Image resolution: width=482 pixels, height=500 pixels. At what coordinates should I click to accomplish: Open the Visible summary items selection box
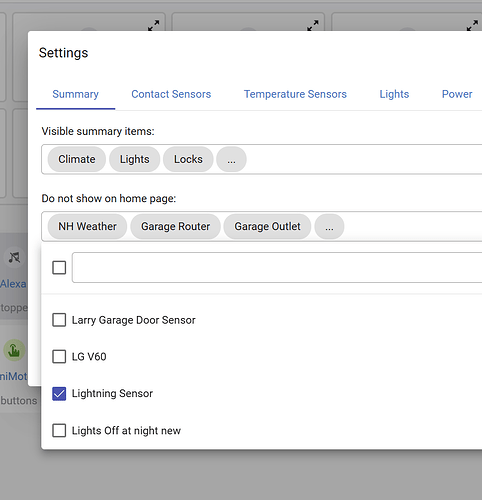pyautogui.click(x=262, y=159)
